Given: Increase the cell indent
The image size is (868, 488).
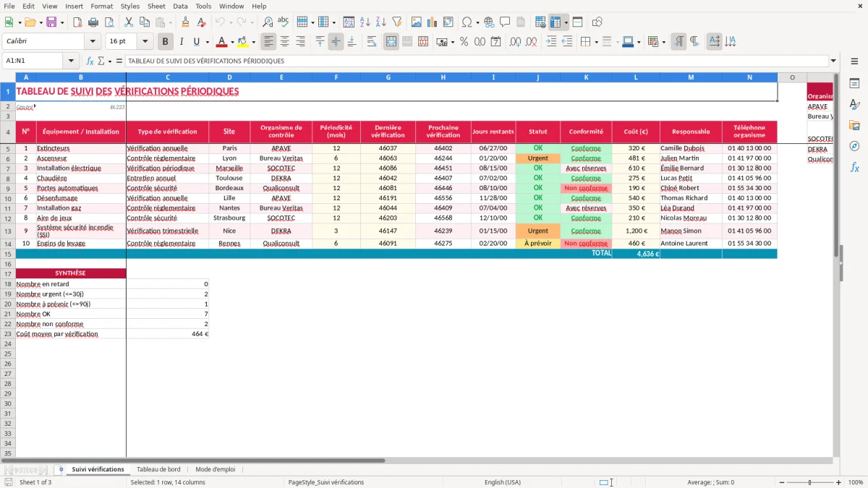Looking at the screenshot, I should pos(551,42).
